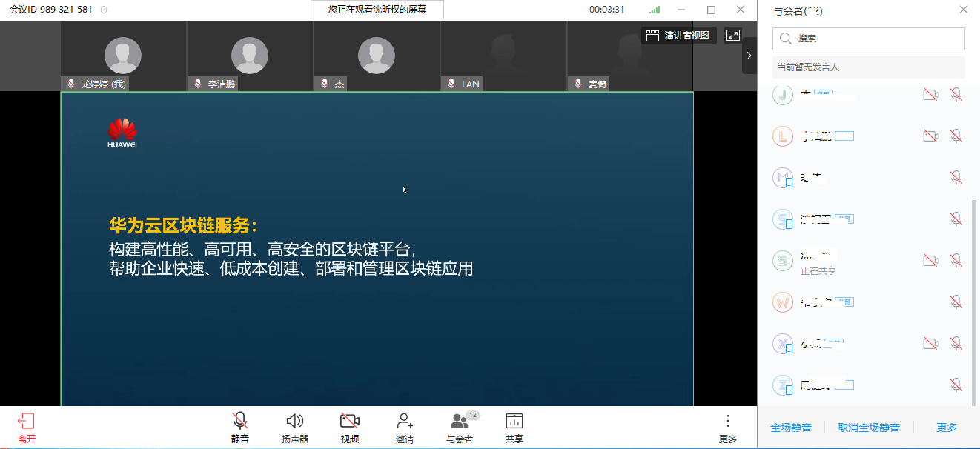Image resolution: width=980 pixels, height=449 pixels.
Task: Toggle microphone for the participant marked 正在共享
Action: (x=956, y=261)
